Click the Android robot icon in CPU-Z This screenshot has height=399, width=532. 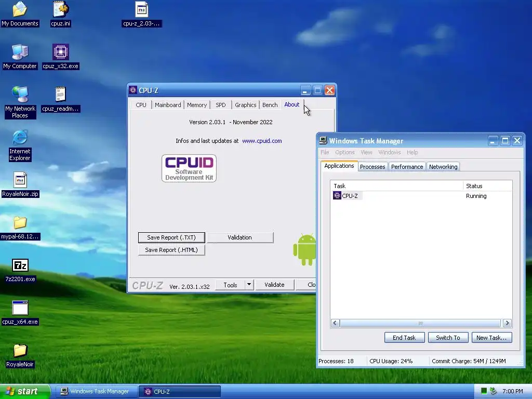tap(304, 249)
